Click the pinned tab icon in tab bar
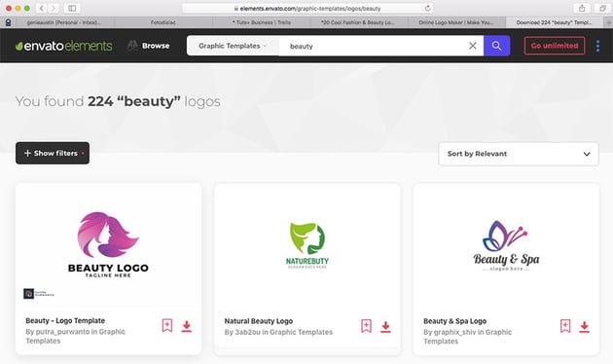The image size is (613, 364). (x=8, y=22)
